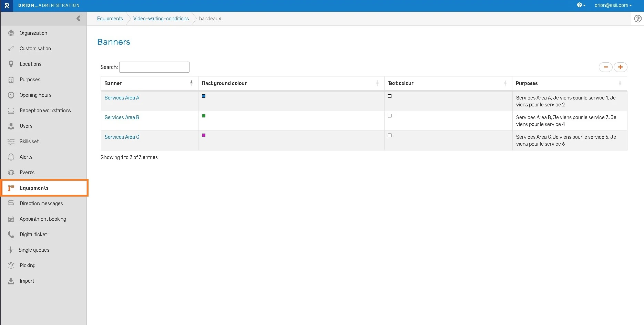The height and width of the screenshot is (325, 644).
Task: Click the Alerts bell icon
Action: tap(11, 157)
